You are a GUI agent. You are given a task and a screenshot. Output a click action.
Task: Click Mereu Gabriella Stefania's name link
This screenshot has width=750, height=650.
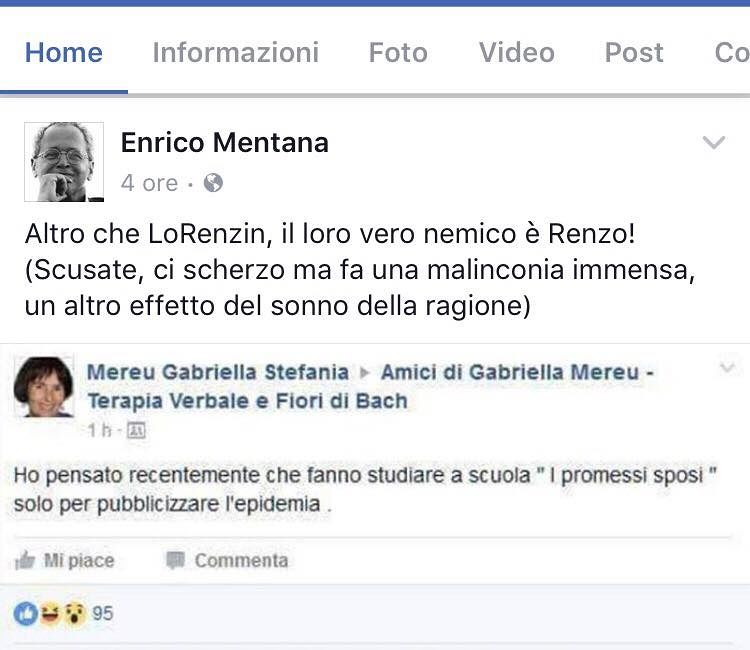pos(218,372)
